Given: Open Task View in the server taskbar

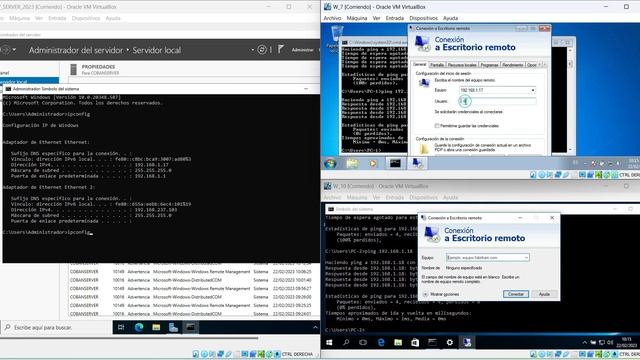Looking at the screenshot, I should (121, 327).
